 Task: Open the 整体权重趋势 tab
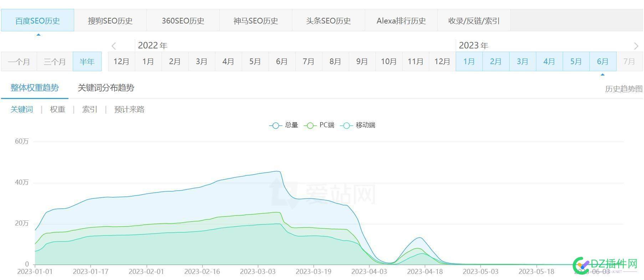[x=35, y=88]
